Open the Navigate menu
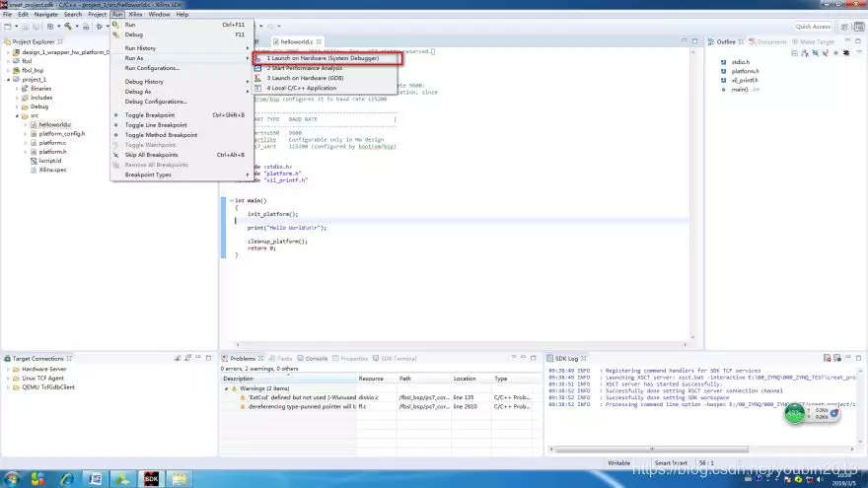 pos(46,15)
